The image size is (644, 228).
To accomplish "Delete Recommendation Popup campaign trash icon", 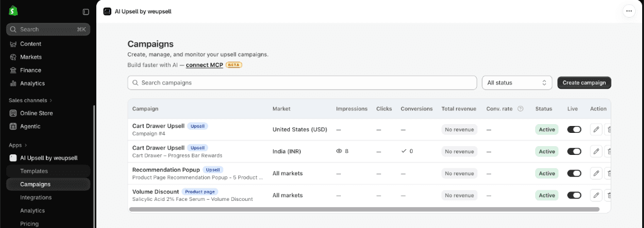I will [x=608, y=173].
